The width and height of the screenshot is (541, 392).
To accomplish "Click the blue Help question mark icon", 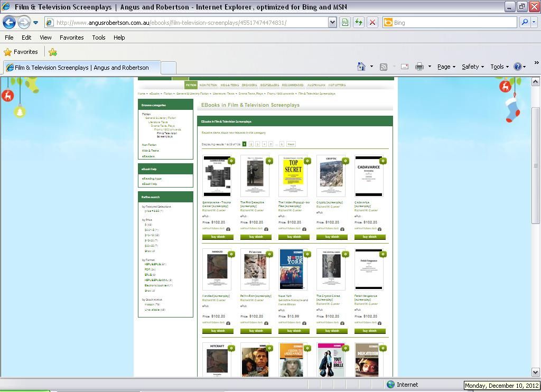I will click(x=518, y=67).
